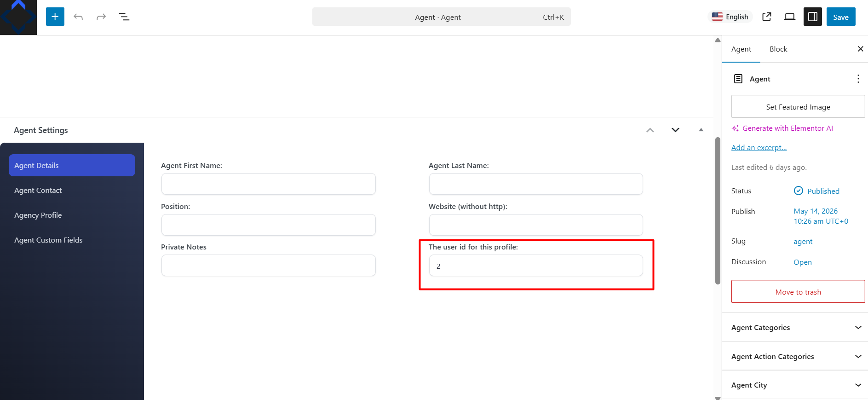Close the settings sidebar

tap(860, 49)
